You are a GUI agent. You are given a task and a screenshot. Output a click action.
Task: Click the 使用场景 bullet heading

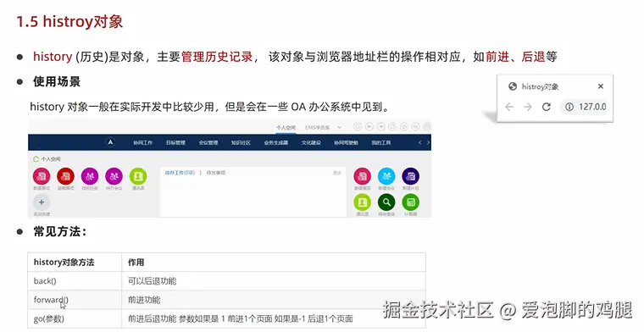tap(57, 81)
